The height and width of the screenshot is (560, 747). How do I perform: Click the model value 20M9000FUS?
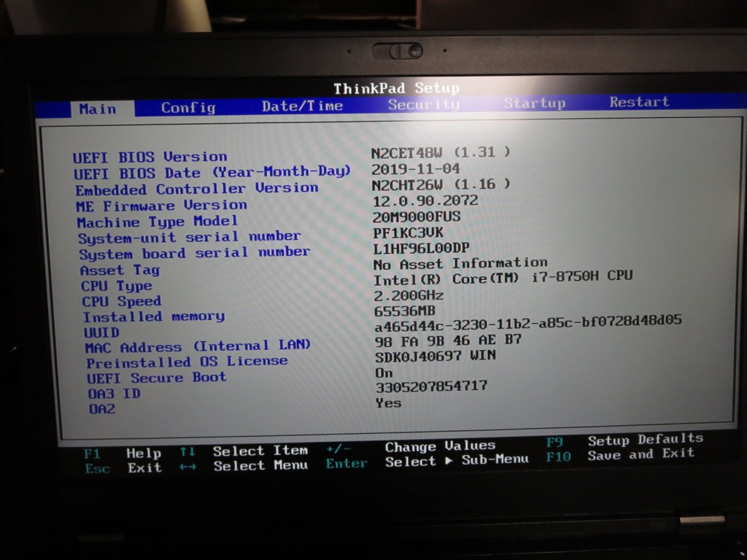pos(417,217)
